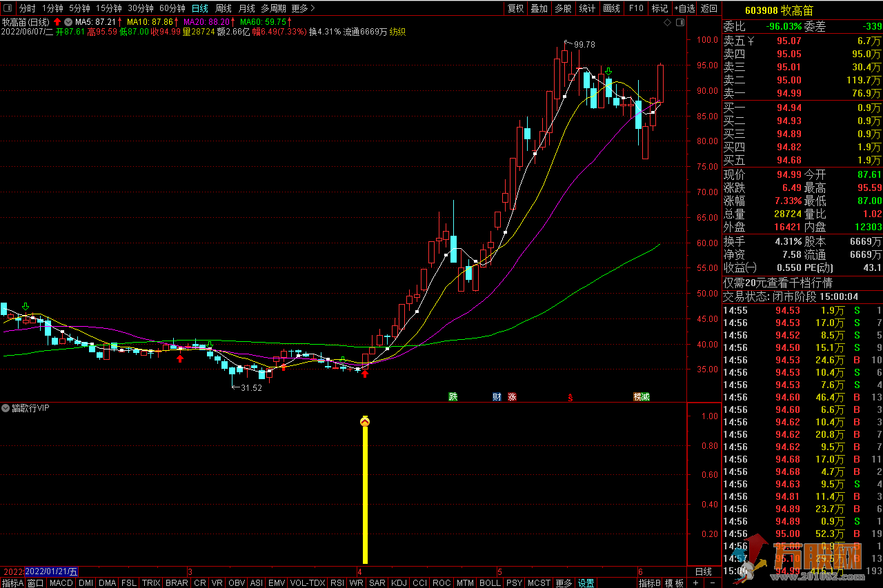The image size is (883, 588).
Task: Select the DMI indicator
Action: (86, 582)
